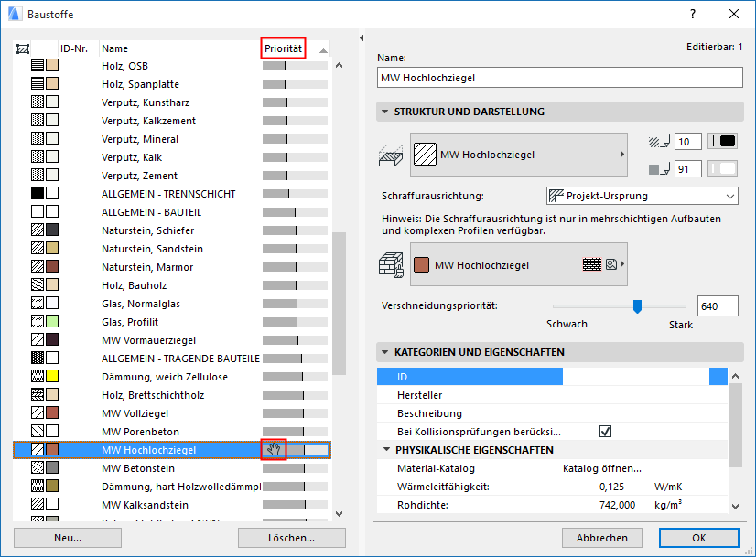756x557 pixels.
Task: Select Glas, Profilit in the list
Action: pos(172,321)
